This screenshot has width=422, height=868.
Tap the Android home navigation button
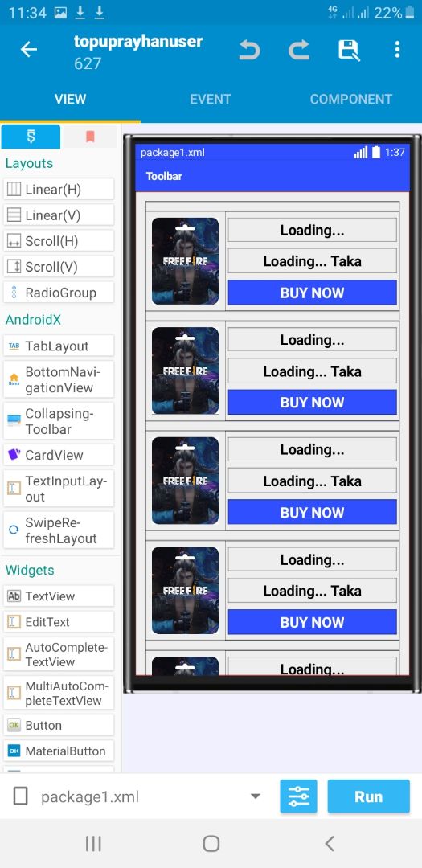211,843
